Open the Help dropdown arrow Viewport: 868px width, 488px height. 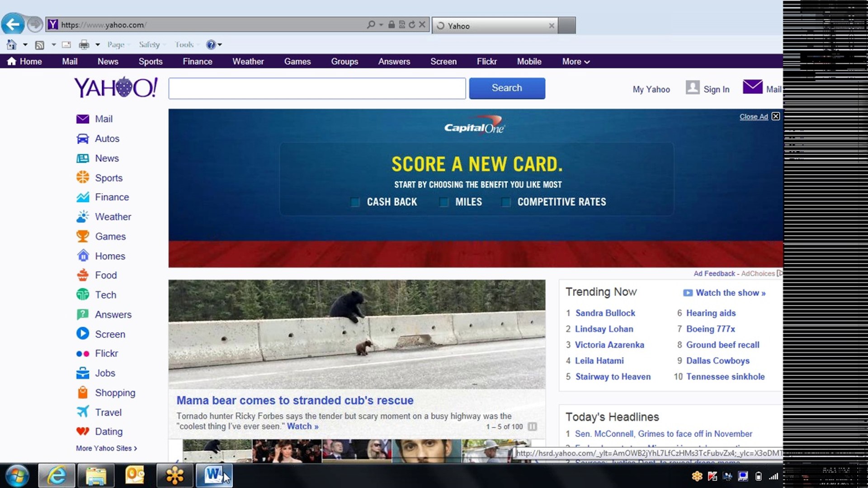click(220, 45)
